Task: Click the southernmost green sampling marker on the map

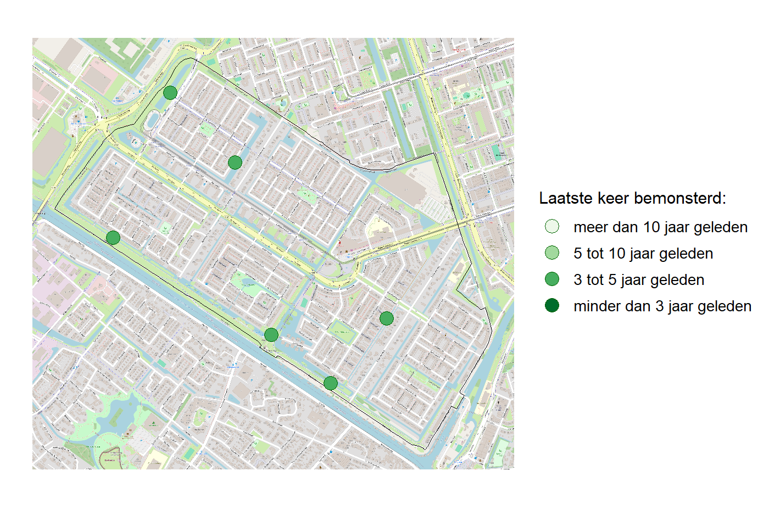Action: coord(331,383)
